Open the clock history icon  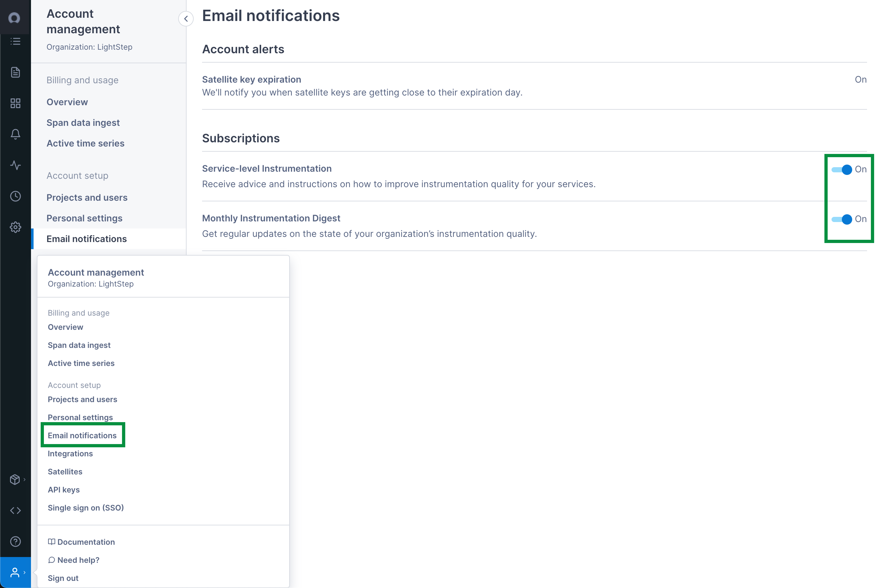pos(15,196)
